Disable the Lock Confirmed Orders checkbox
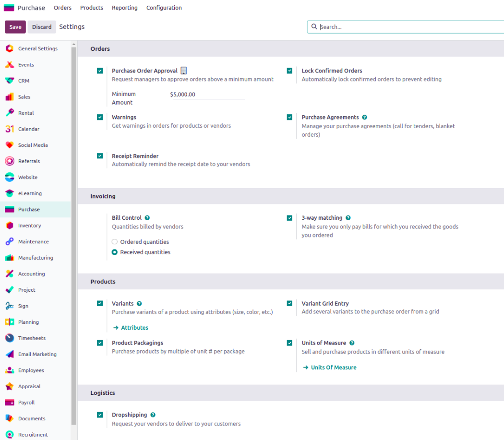Viewport: 504px width, 440px height. click(x=289, y=71)
